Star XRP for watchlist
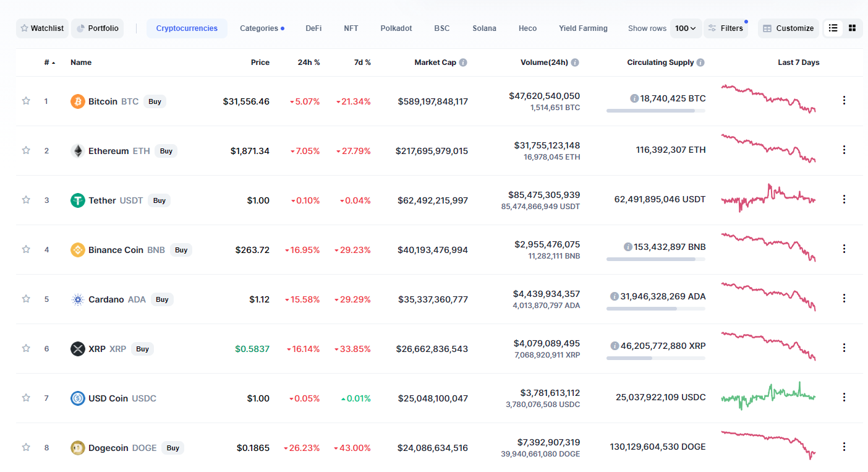Viewport: 868px width, 472px height. (x=26, y=348)
